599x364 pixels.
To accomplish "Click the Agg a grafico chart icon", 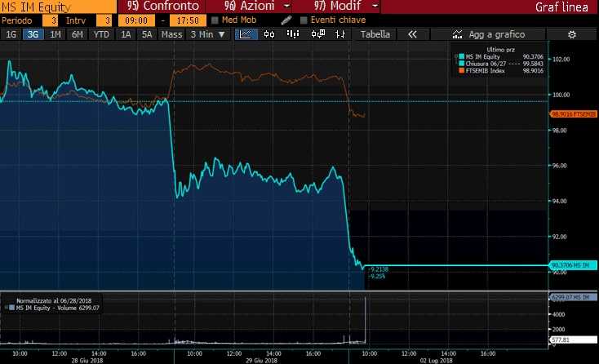I will tap(457, 34).
